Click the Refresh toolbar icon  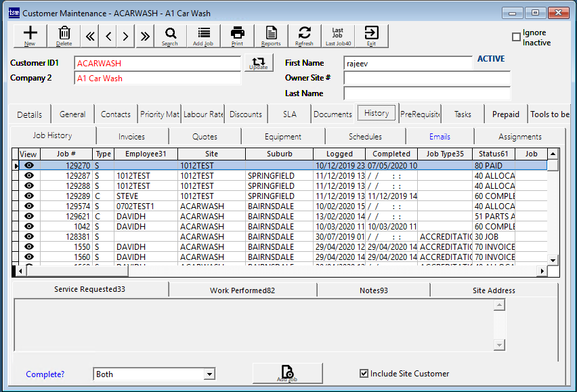point(304,35)
